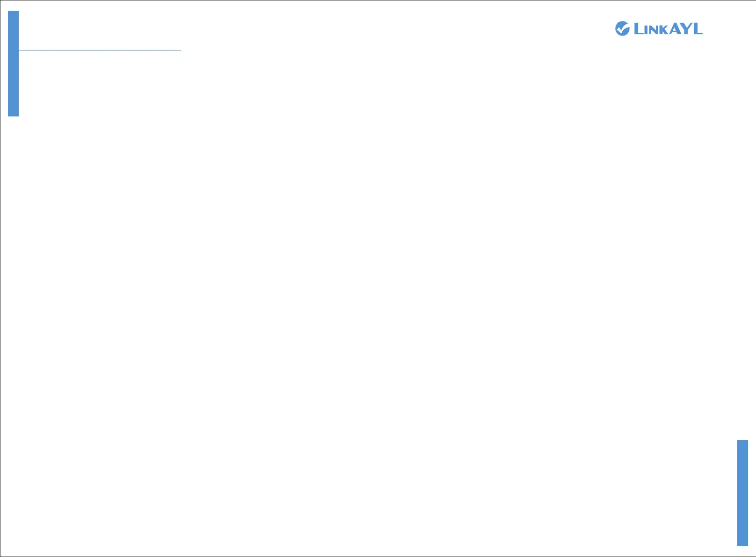Click the letter K in the LinkAYL logo
Screen dimensions: 756x557
664,30
